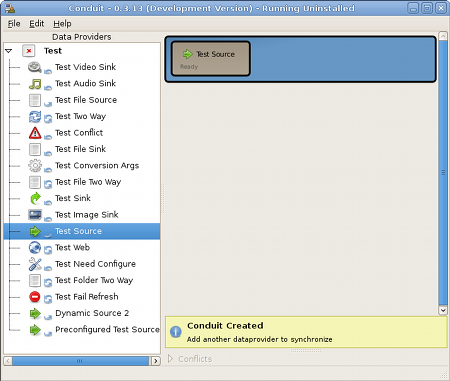Open the Edit menu

click(37, 24)
